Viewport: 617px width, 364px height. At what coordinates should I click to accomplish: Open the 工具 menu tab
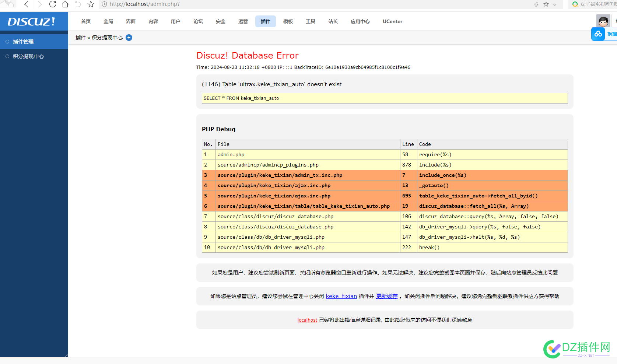[x=311, y=21]
